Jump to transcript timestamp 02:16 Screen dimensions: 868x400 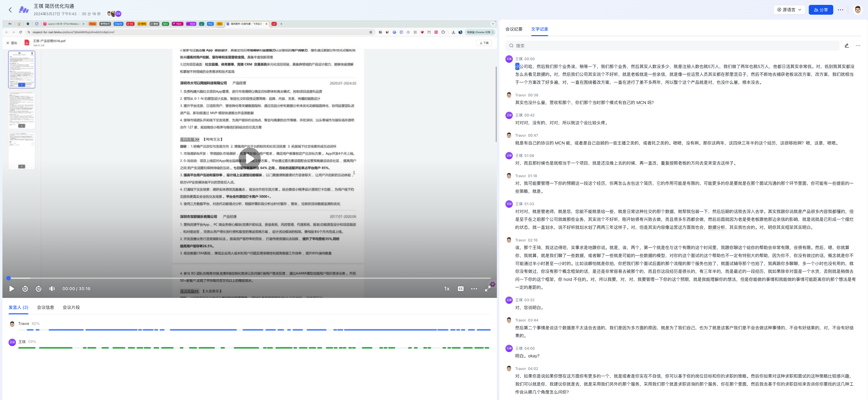[x=533, y=240]
